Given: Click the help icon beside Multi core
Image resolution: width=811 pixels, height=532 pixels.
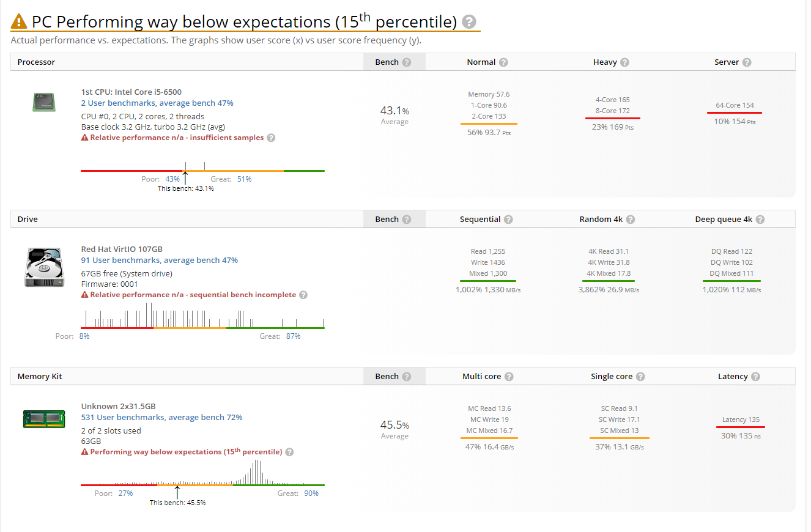Looking at the screenshot, I should click(x=509, y=377).
